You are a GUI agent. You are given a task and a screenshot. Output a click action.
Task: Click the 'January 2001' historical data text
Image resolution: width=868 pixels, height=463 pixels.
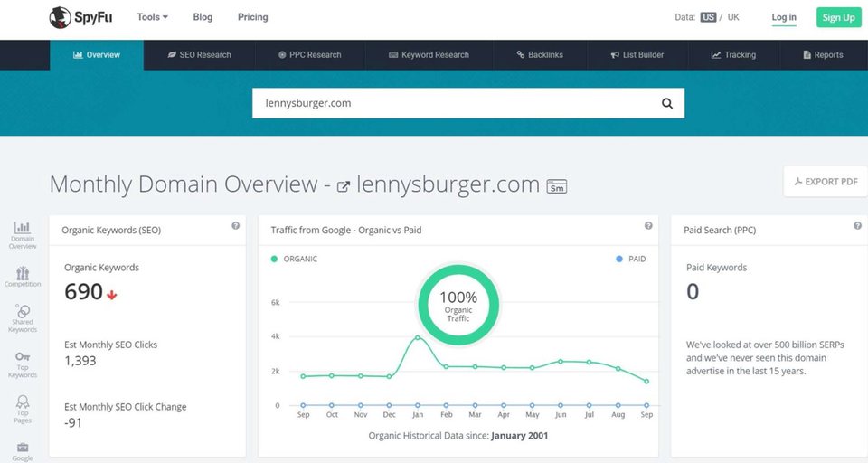click(x=519, y=436)
